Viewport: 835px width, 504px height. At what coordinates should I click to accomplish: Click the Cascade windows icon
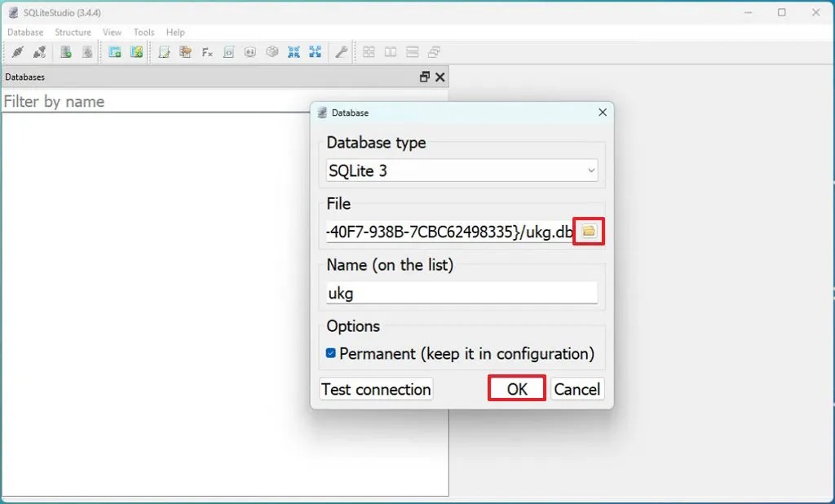coord(434,51)
